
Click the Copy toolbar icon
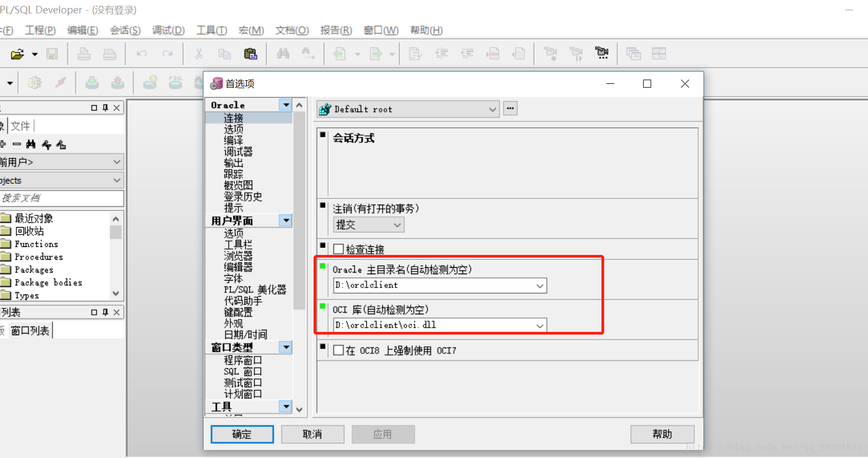pyautogui.click(x=224, y=54)
